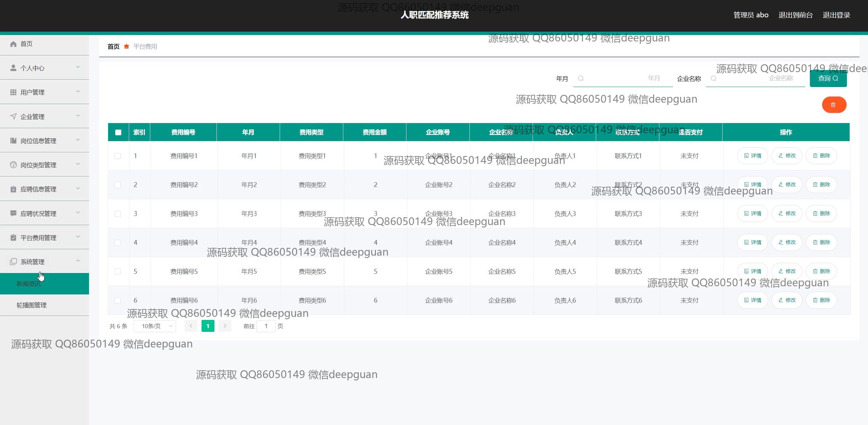Click the 平台费用管理 clipboard icon
The image size is (868, 425).
click(x=13, y=237)
